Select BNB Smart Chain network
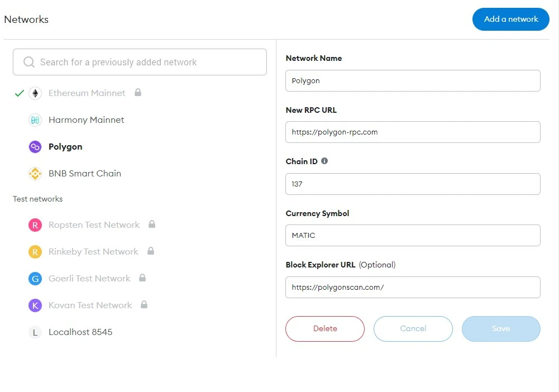Screen dimensions: 559x392 [85, 174]
